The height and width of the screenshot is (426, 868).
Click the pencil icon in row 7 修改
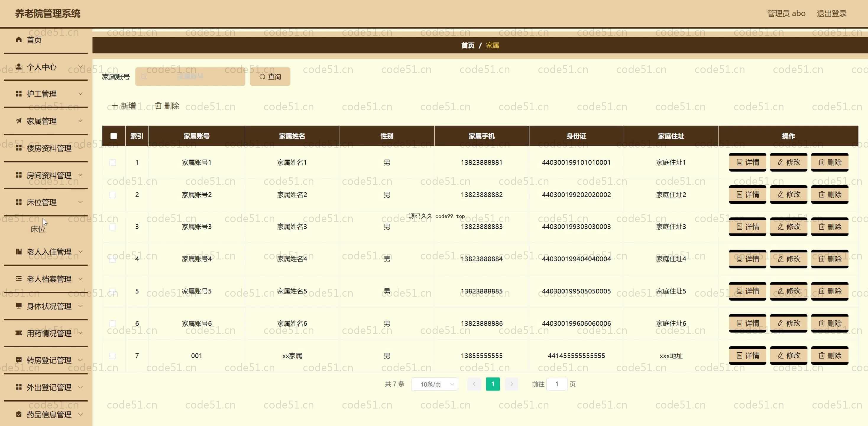pyautogui.click(x=780, y=355)
